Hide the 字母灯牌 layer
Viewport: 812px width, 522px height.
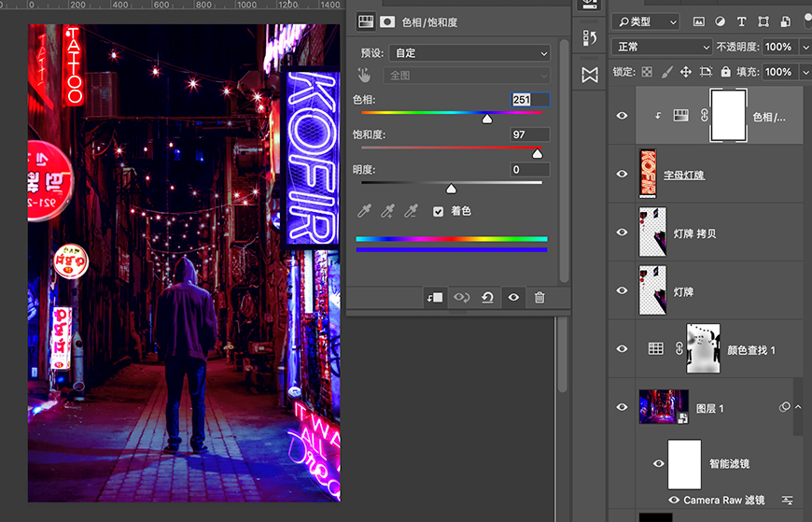click(623, 174)
